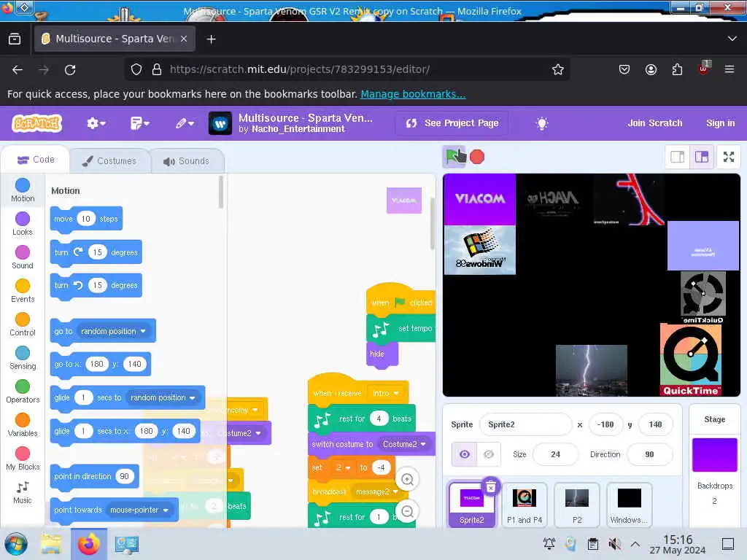Image resolution: width=747 pixels, height=560 pixels.
Task: Open the Variables blocks category
Action: tap(23, 426)
